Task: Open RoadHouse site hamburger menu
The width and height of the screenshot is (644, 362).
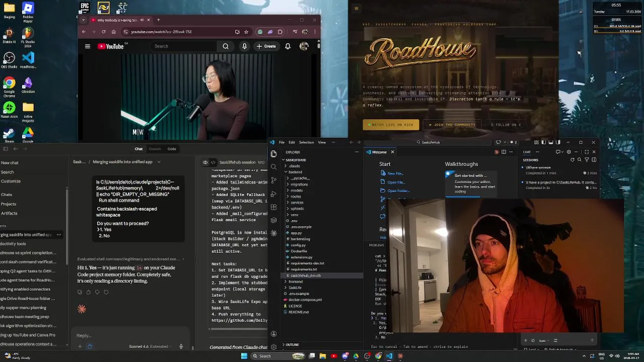Action: click(x=356, y=8)
